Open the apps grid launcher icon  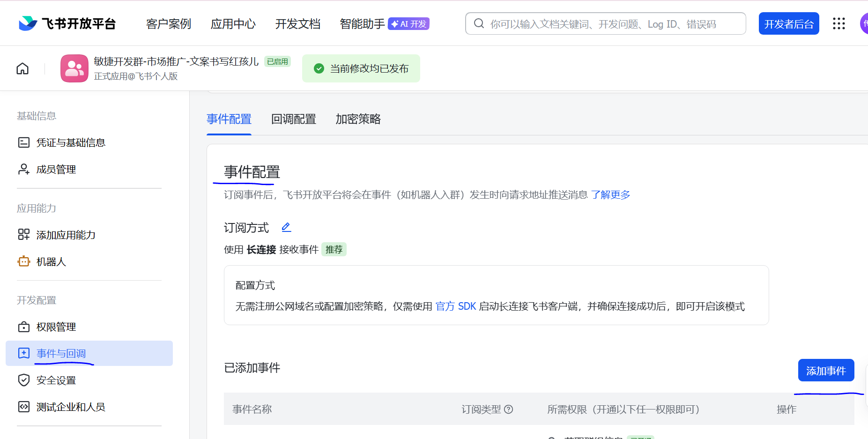tap(838, 23)
